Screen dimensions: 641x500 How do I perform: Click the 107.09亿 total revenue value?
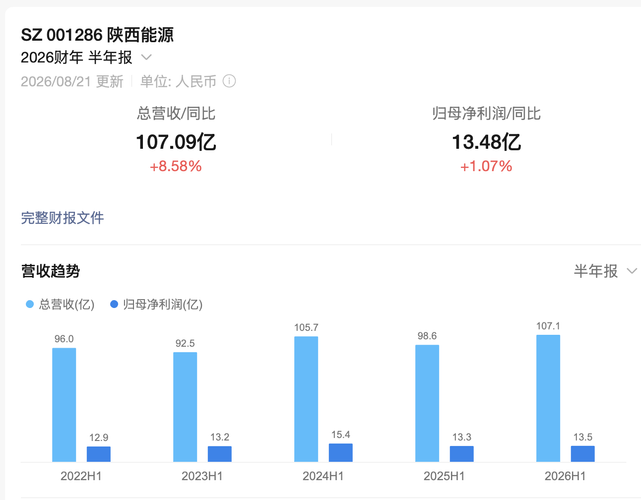176,142
